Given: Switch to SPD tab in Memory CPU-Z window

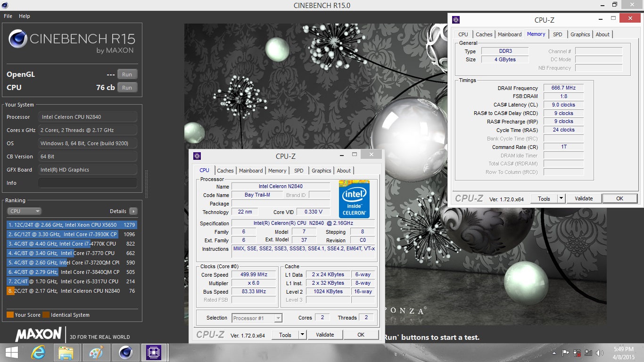Looking at the screenshot, I should point(558,34).
